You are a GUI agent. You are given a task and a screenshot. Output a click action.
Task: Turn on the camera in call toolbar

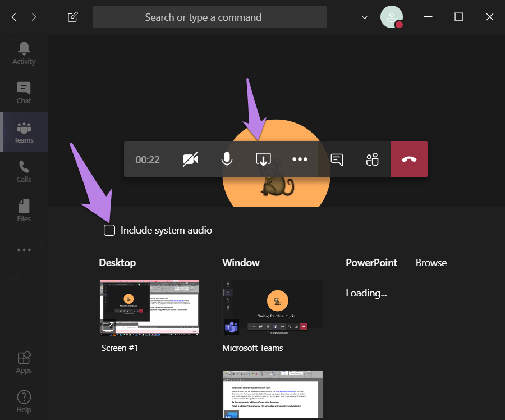(191, 159)
